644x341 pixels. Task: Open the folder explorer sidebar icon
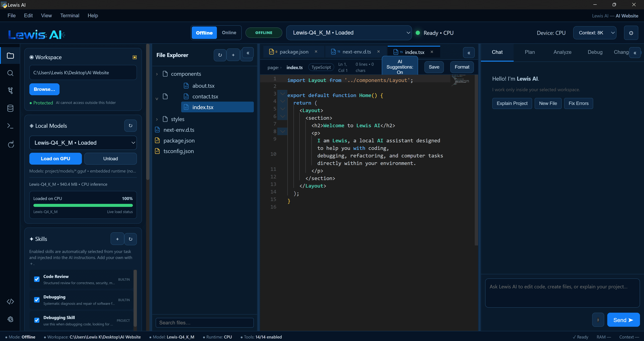pyautogui.click(x=10, y=55)
